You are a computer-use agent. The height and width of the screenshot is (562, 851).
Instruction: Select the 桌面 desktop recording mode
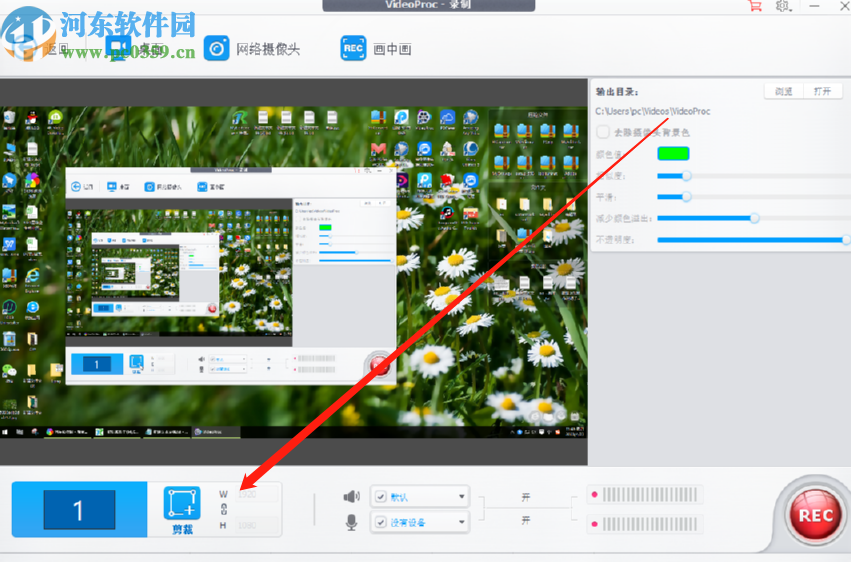click(x=134, y=49)
